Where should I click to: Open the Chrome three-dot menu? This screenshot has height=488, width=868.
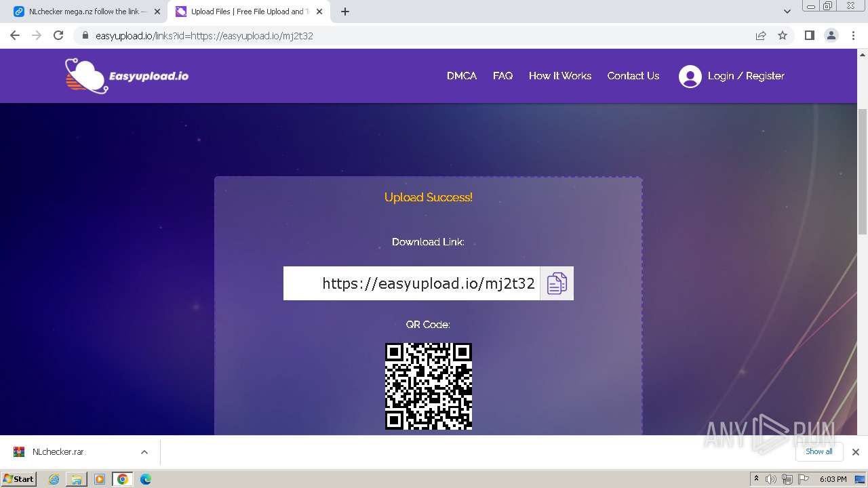(853, 35)
